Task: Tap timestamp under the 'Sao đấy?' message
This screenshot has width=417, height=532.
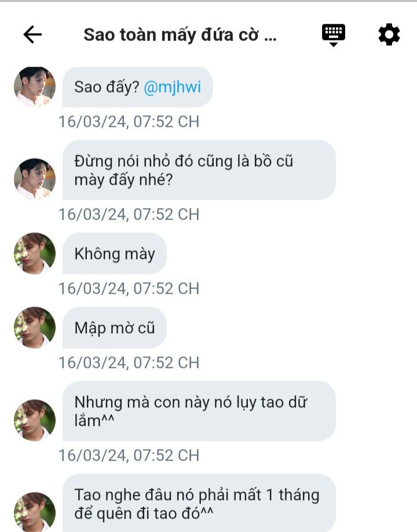Action: tap(129, 122)
